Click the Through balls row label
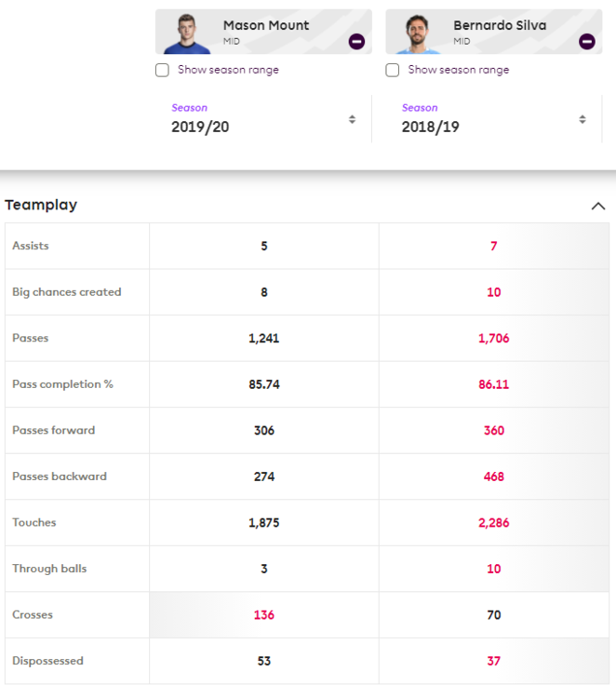This screenshot has width=616, height=698. click(49, 569)
